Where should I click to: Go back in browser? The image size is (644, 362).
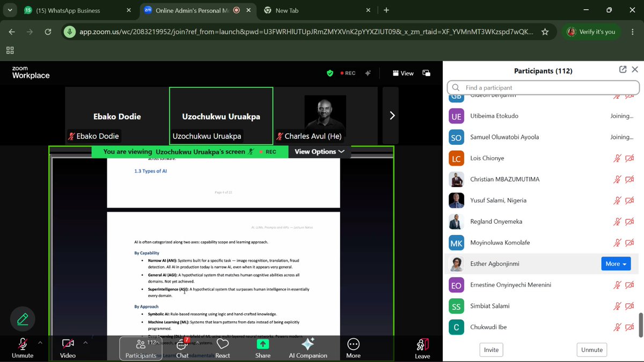[x=12, y=32]
